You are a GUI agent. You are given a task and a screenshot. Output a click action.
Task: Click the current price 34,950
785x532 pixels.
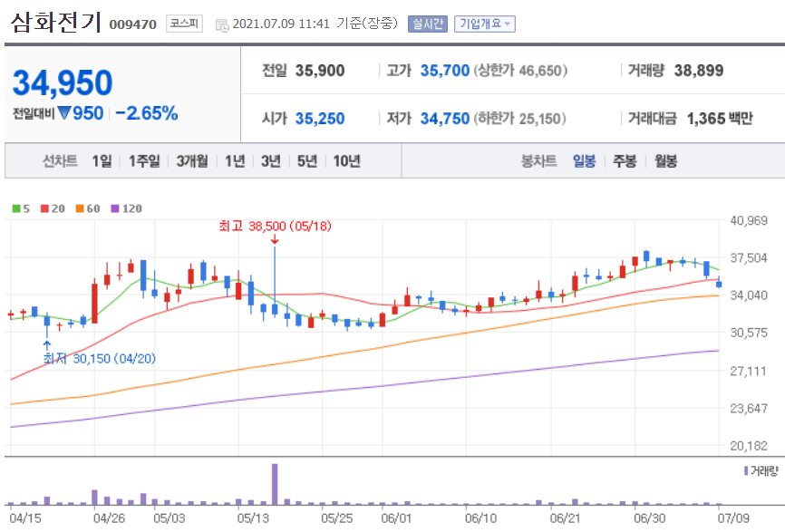pos(63,82)
